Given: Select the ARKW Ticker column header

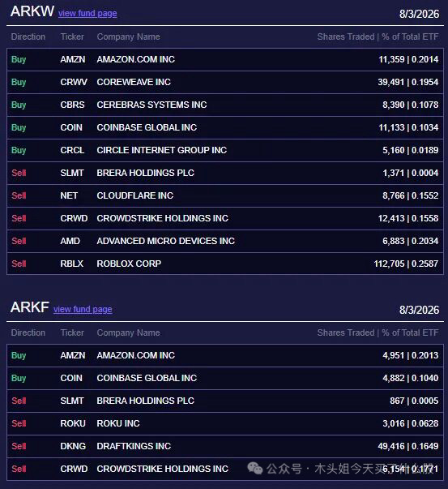Looking at the screenshot, I should [x=72, y=36].
